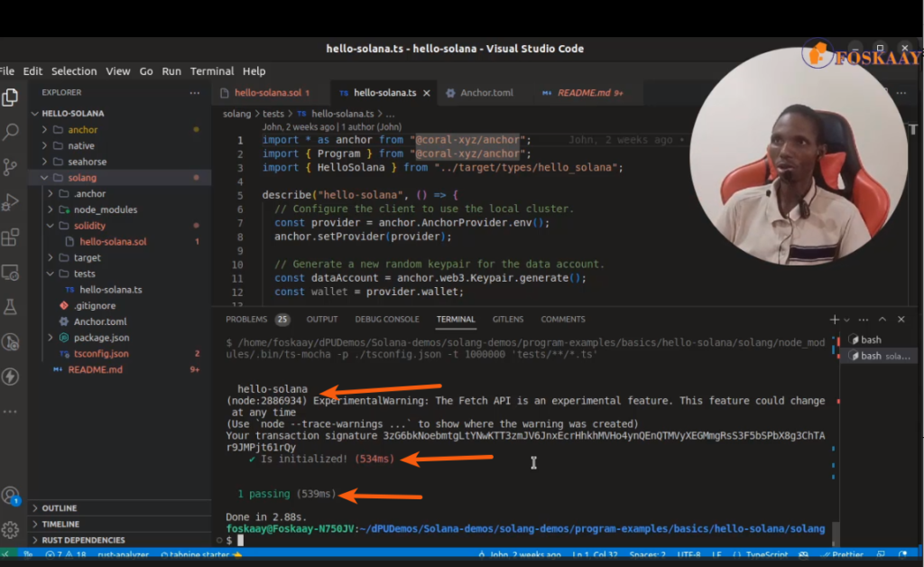Open the View menu
Viewport: 924px width, 567px height.
[x=118, y=71]
